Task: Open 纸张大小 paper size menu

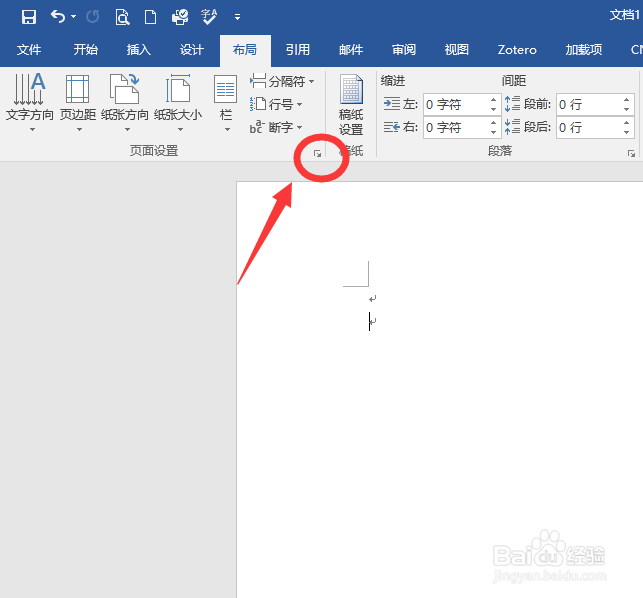Action: (x=178, y=103)
